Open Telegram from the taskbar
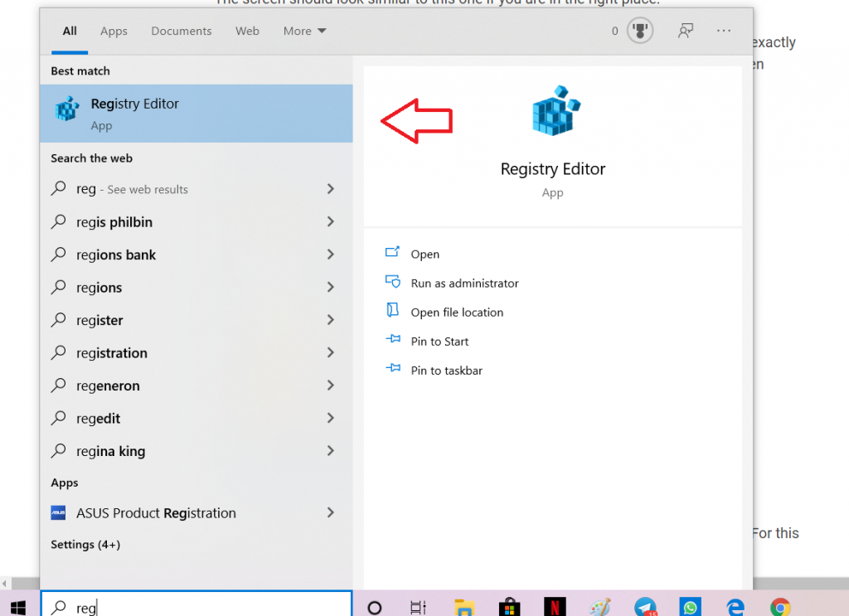Screen dimensions: 849x616 tap(645, 608)
